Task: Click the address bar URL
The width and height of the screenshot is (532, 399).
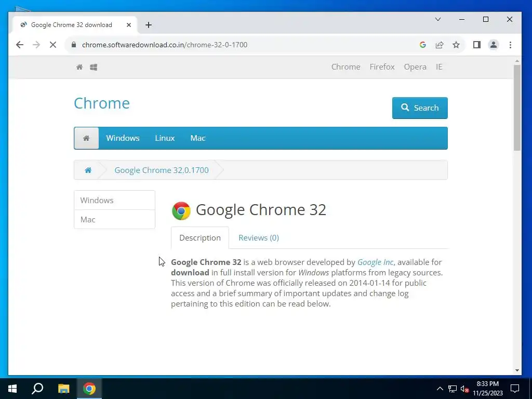Action: [x=165, y=45]
